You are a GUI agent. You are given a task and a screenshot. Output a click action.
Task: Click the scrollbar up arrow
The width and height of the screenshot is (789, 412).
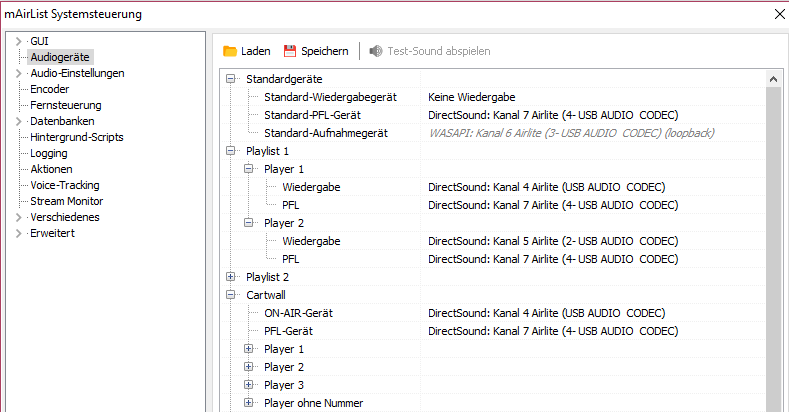pyautogui.click(x=773, y=78)
